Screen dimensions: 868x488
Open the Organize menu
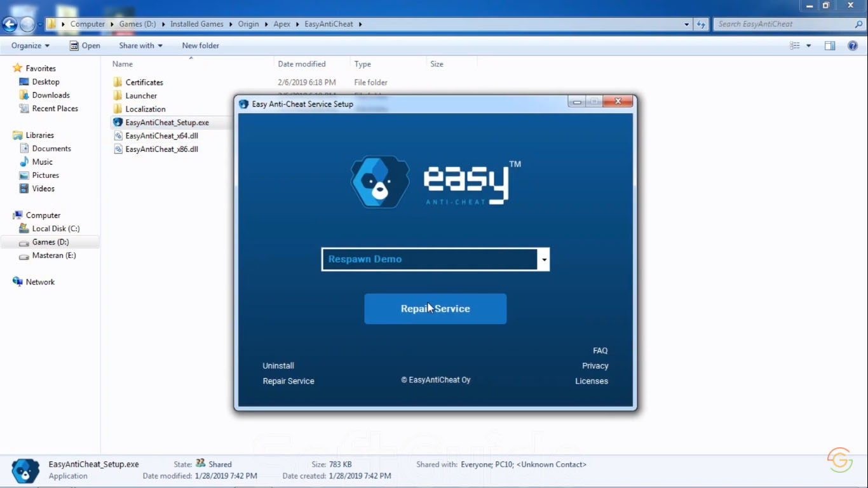click(x=31, y=46)
